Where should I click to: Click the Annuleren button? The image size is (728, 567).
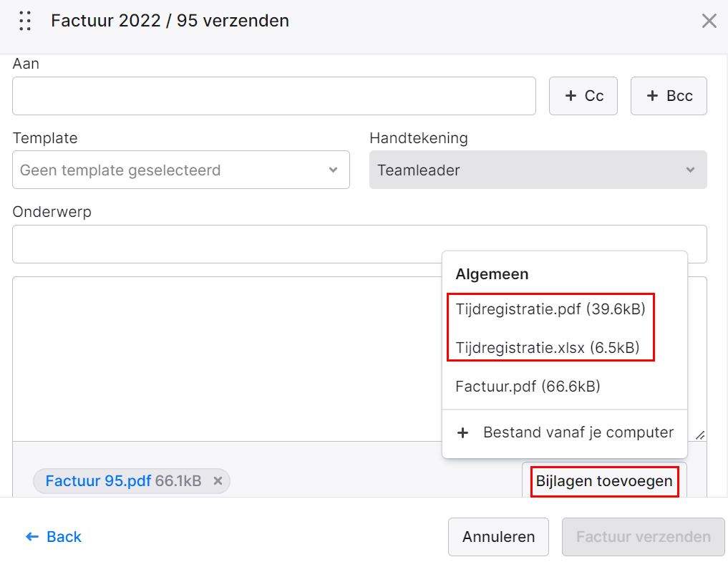[499, 537]
